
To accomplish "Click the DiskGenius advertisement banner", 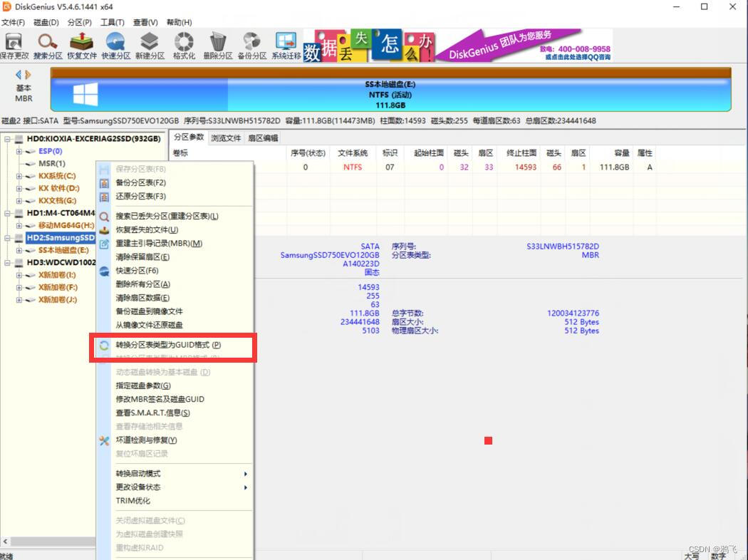I will 457,46.
